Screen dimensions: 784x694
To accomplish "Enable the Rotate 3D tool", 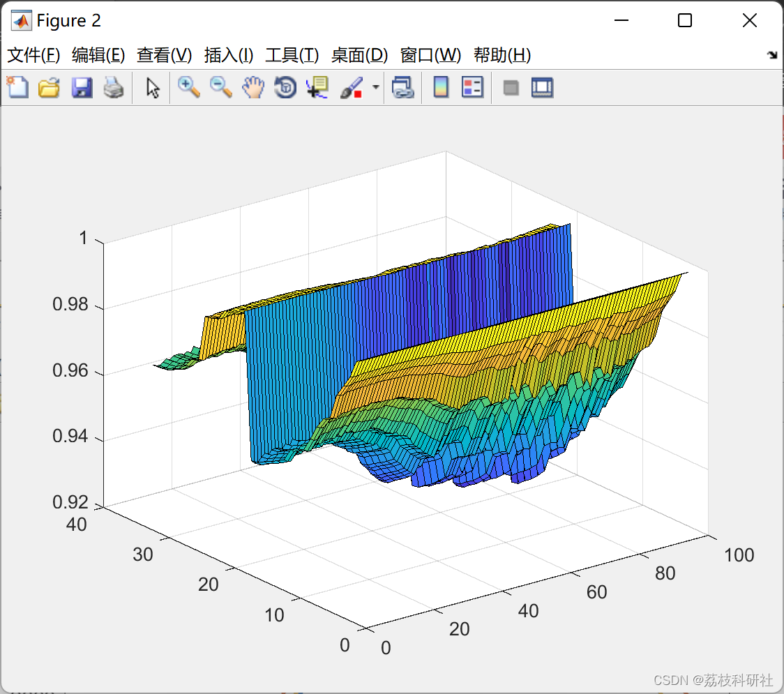I will tap(285, 87).
